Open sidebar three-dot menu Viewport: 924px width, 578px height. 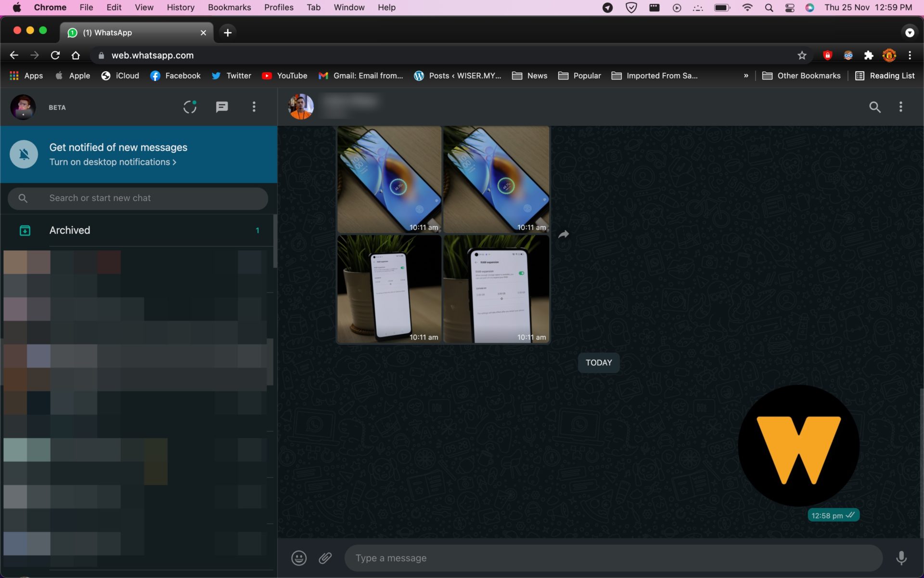click(x=254, y=107)
